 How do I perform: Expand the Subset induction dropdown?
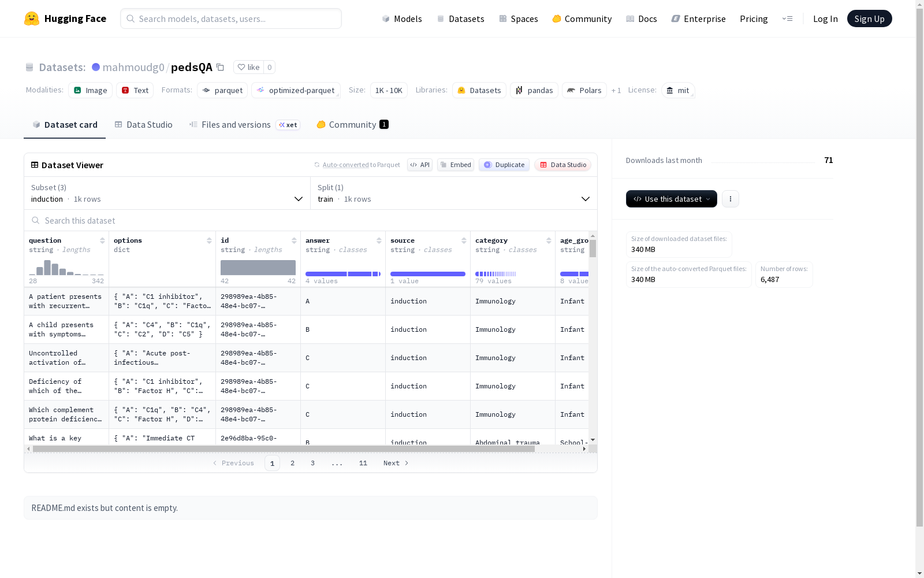pos(167,193)
